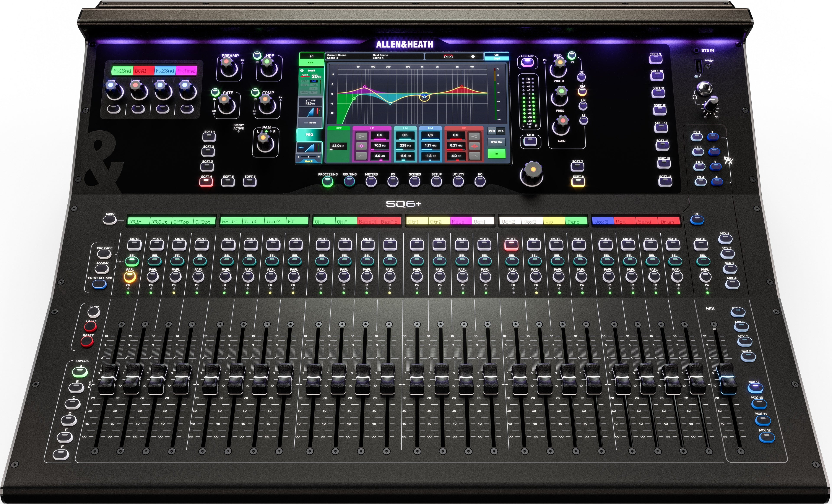Tap the SQ-Drive tape recorder icon on touchscreen
832x504 pixels.
pyautogui.click(x=448, y=56)
